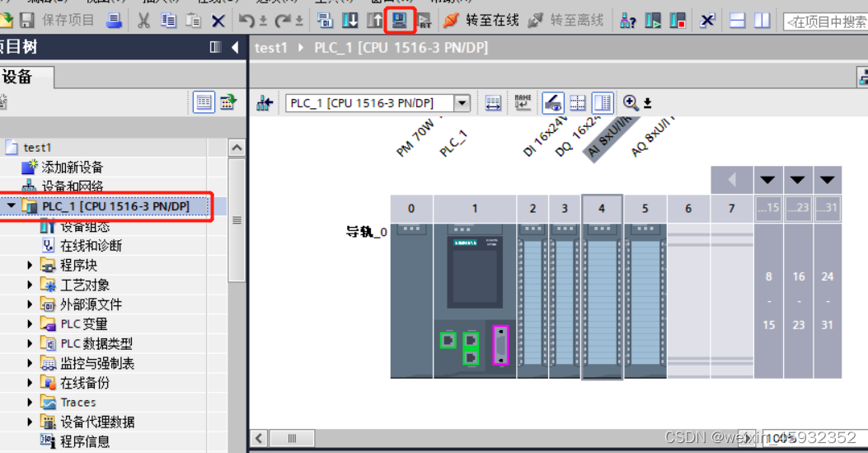868x453 pixels.
Task: Toggle the device data side panel button
Action: [603, 102]
